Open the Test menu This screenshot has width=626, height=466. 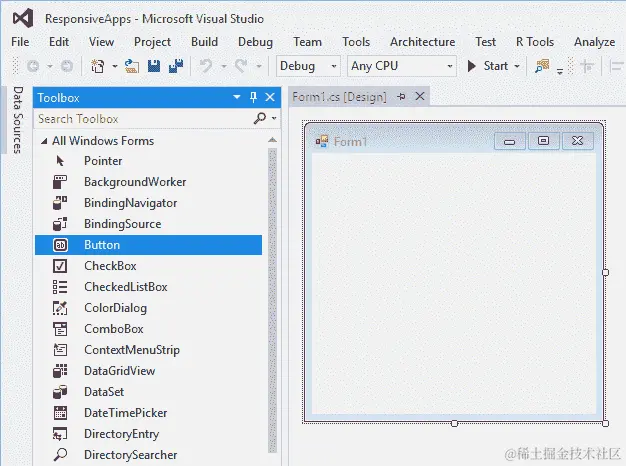click(x=485, y=42)
